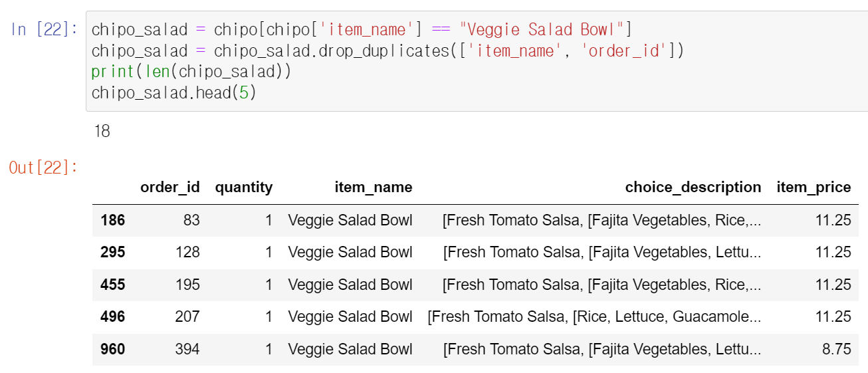Image resolution: width=868 pixels, height=373 pixels.
Task: Click the In [22] prompt label
Action: tap(44, 29)
